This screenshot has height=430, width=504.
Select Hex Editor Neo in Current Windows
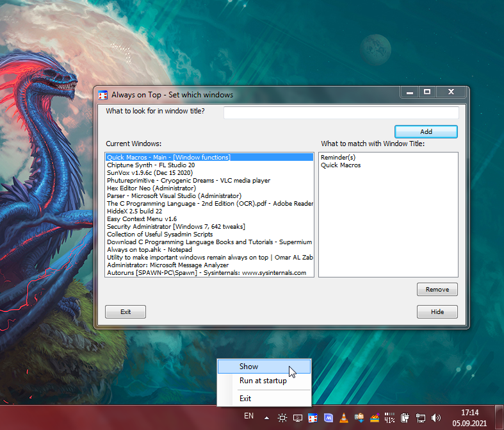[151, 188]
